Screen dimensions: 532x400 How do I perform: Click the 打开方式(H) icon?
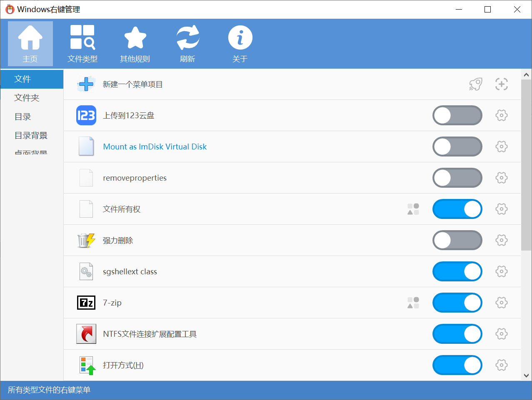[87, 365]
